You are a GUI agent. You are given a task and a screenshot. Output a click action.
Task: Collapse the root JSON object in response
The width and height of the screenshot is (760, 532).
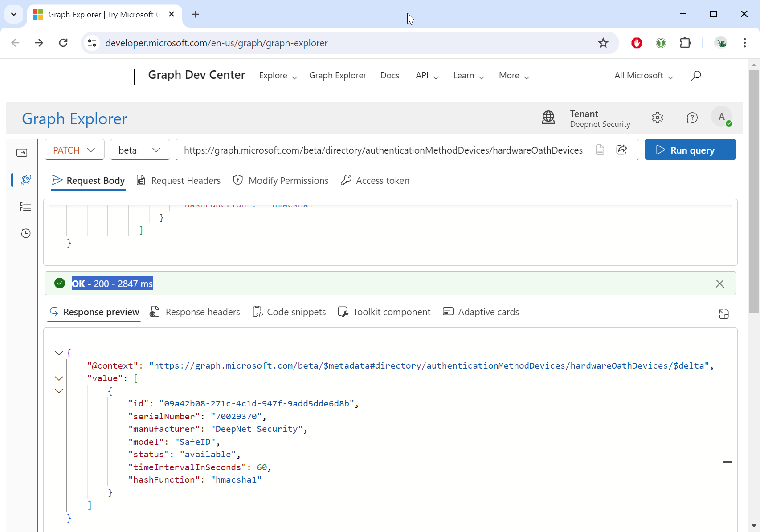pos(59,353)
